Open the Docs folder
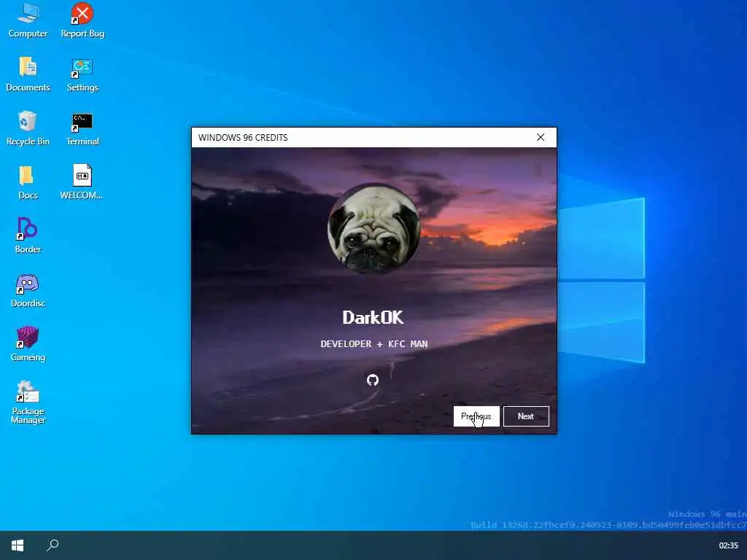The height and width of the screenshot is (560, 747). 28,182
